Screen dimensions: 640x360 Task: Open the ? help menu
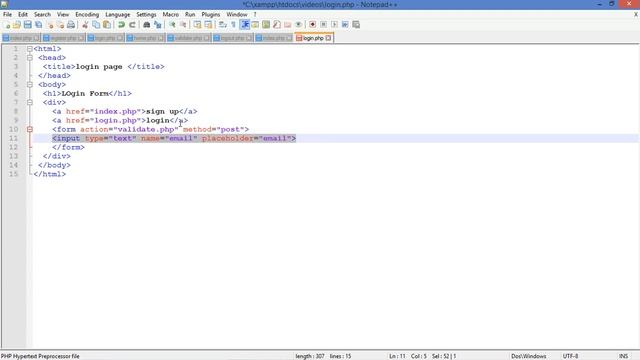tap(255, 14)
